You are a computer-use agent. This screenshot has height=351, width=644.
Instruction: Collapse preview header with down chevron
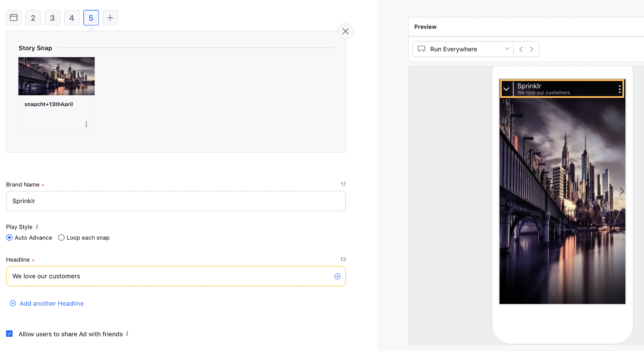point(506,89)
